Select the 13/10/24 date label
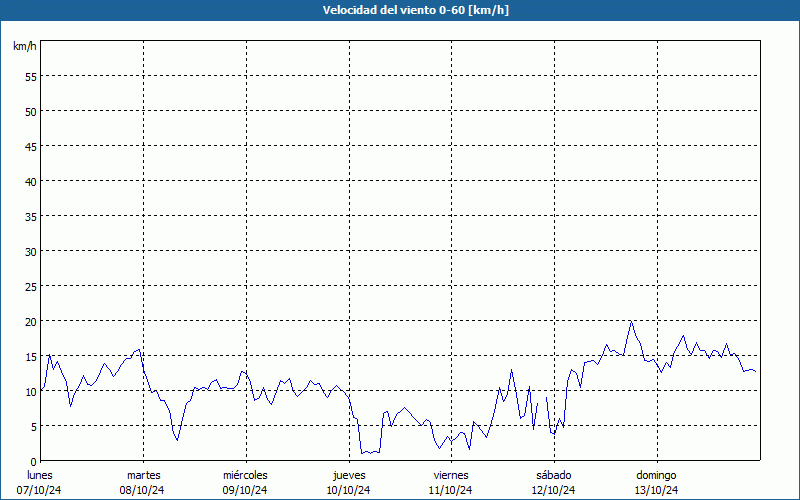 click(x=657, y=490)
